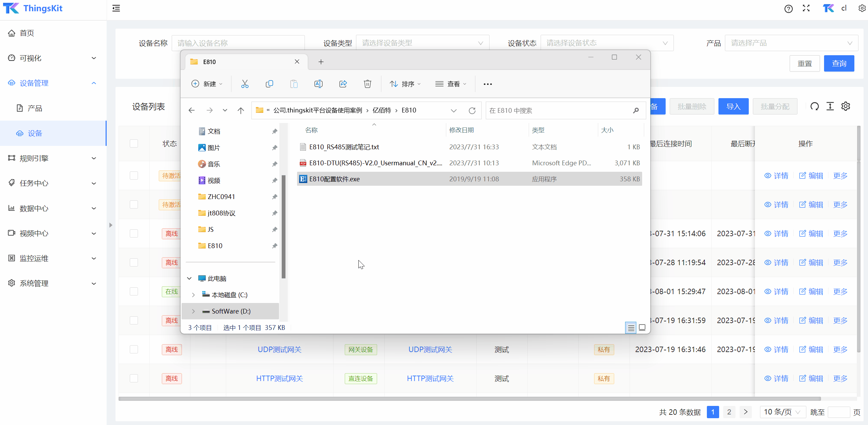Viewport: 868px width, 425px height.
Task: Open the 设备状态 dropdown
Action: point(607,43)
